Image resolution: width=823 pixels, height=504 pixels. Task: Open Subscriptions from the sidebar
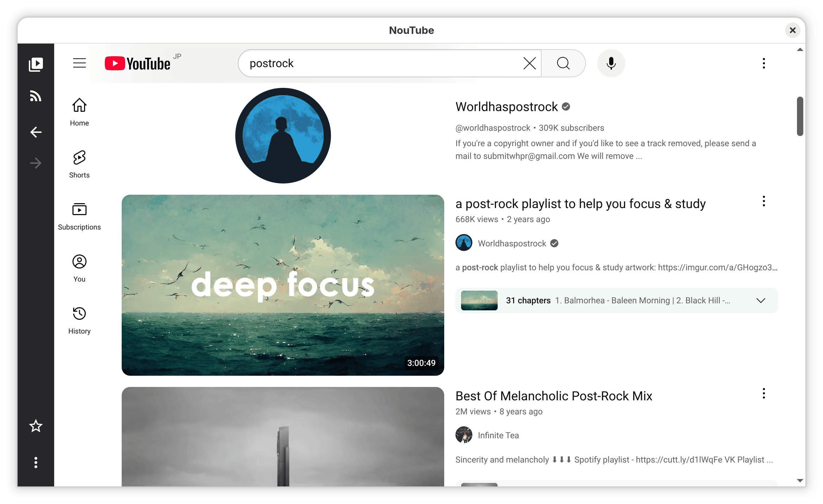[x=79, y=209]
